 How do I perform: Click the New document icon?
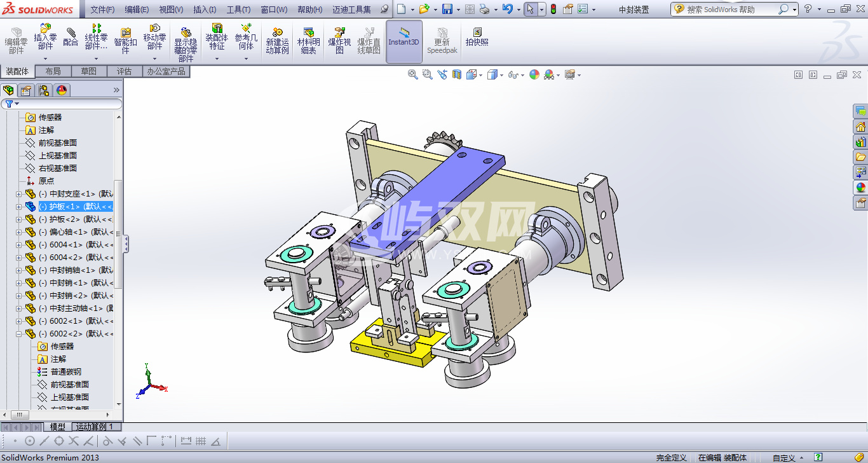point(401,9)
